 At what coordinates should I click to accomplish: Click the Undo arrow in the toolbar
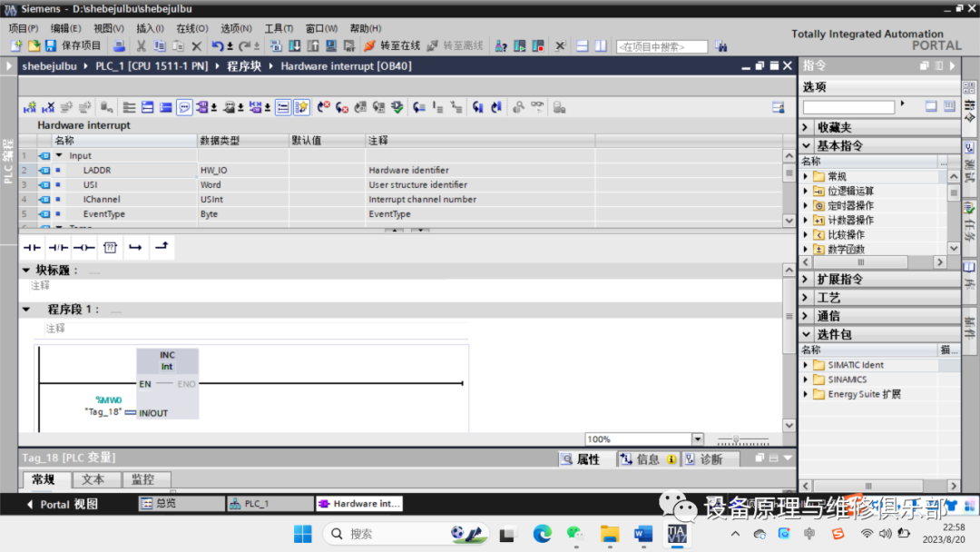click(218, 45)
